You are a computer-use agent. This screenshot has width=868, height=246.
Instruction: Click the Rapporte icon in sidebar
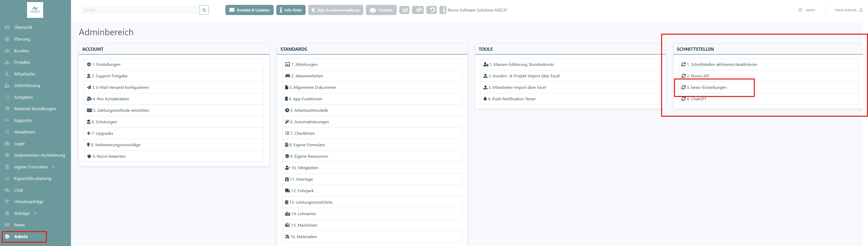[x=7, y=121]
